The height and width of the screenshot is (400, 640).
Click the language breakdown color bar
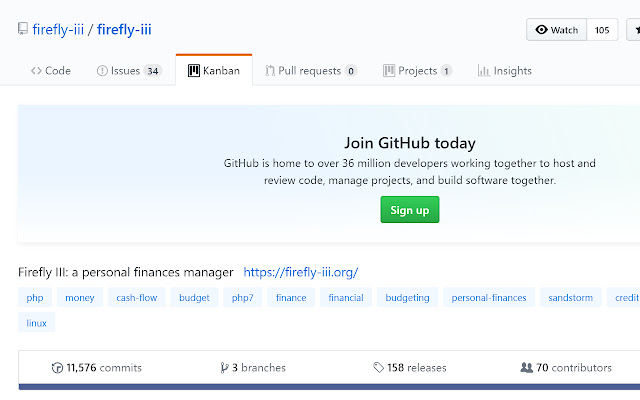[x=329, y=387]
